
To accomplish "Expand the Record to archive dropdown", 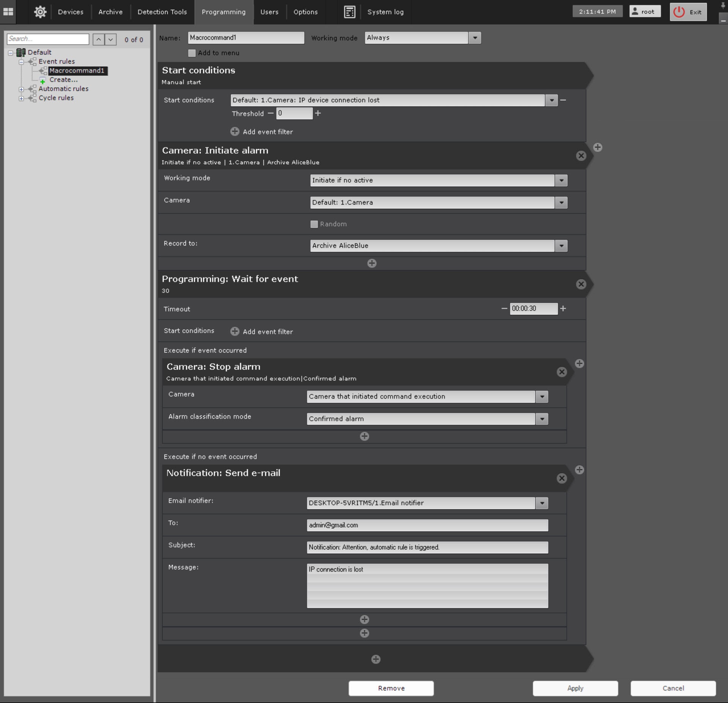I will [561, 246].
